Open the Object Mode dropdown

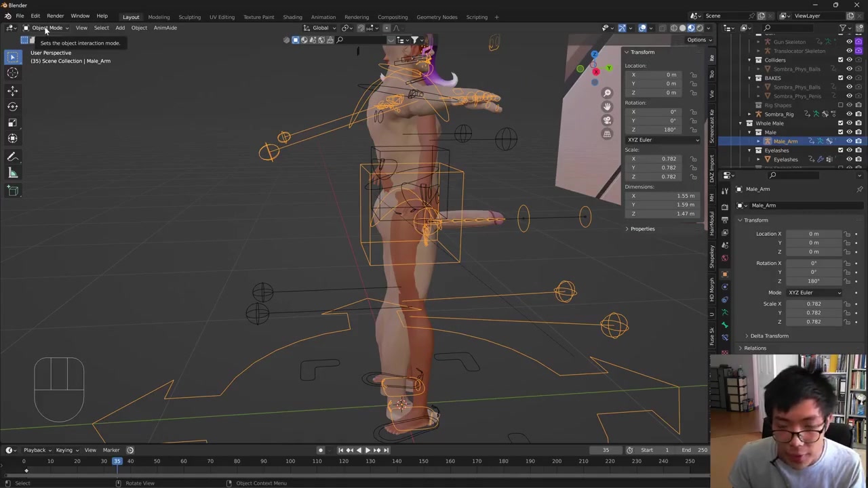click(x=47, y=28)
